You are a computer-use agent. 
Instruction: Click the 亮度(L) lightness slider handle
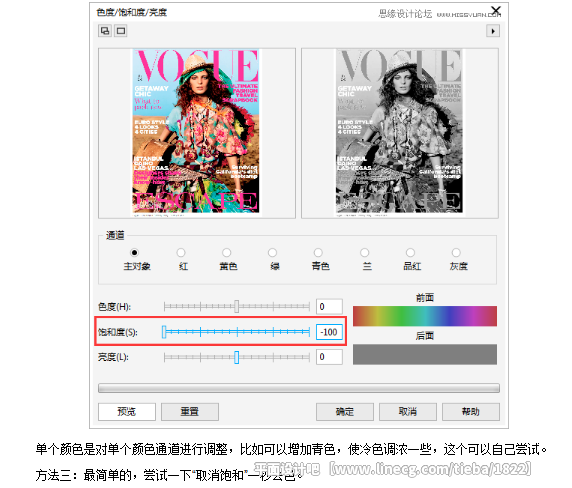click(x=237, y=357)
